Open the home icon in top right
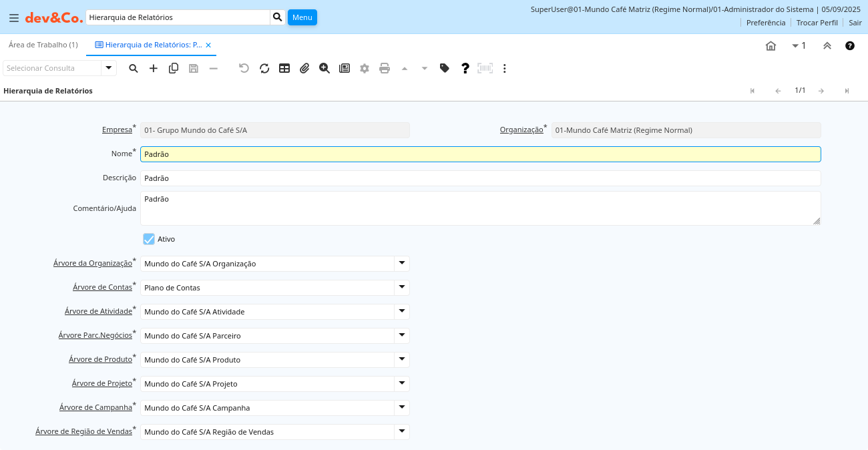This screenshot has height=450, width=868. 771,46
